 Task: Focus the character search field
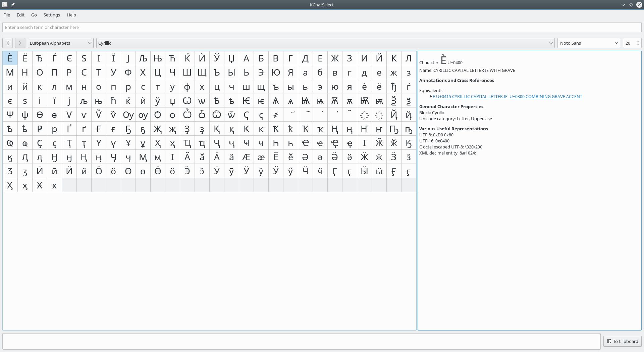click(321, 27)
